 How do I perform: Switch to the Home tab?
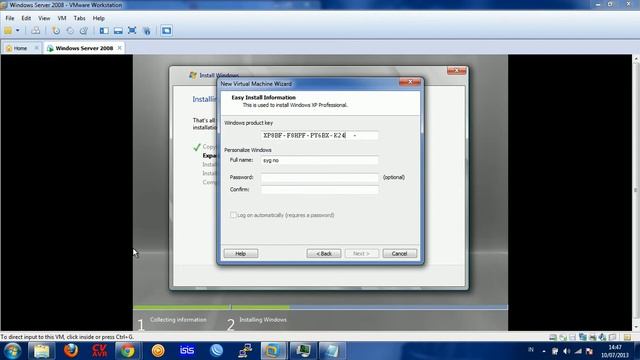[20, 48]
